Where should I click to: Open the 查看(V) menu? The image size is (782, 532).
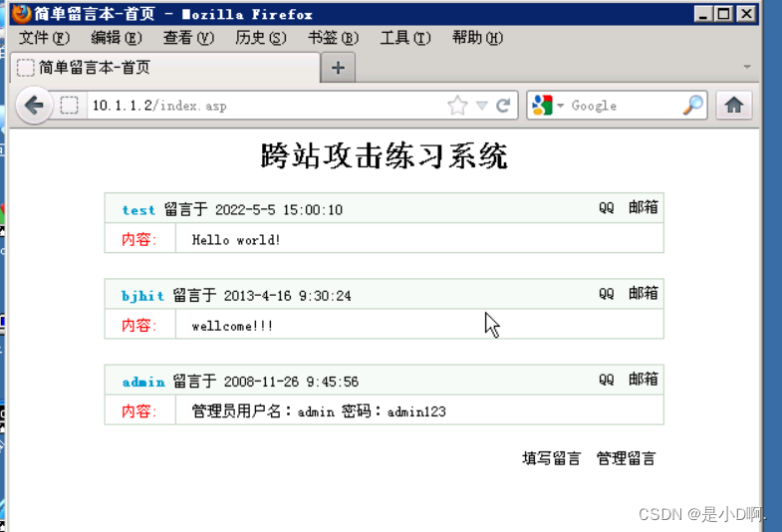(x=188, y=38)
